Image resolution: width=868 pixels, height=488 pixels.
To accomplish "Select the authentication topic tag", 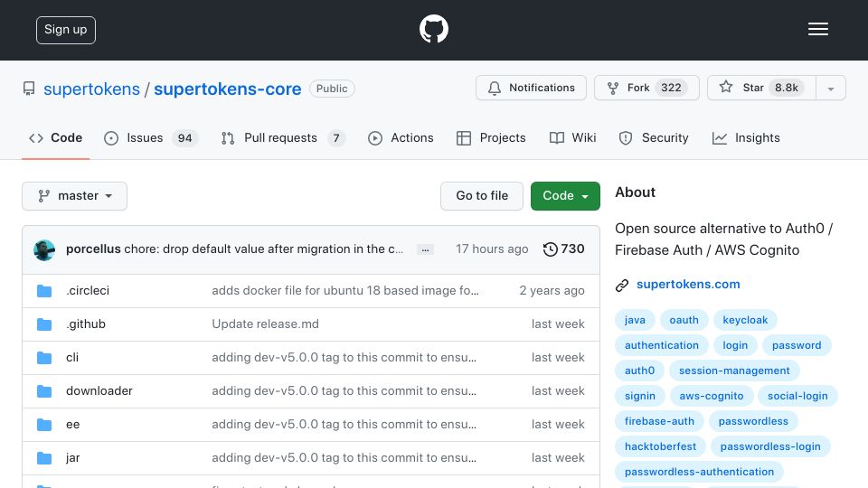I will 662,345.
